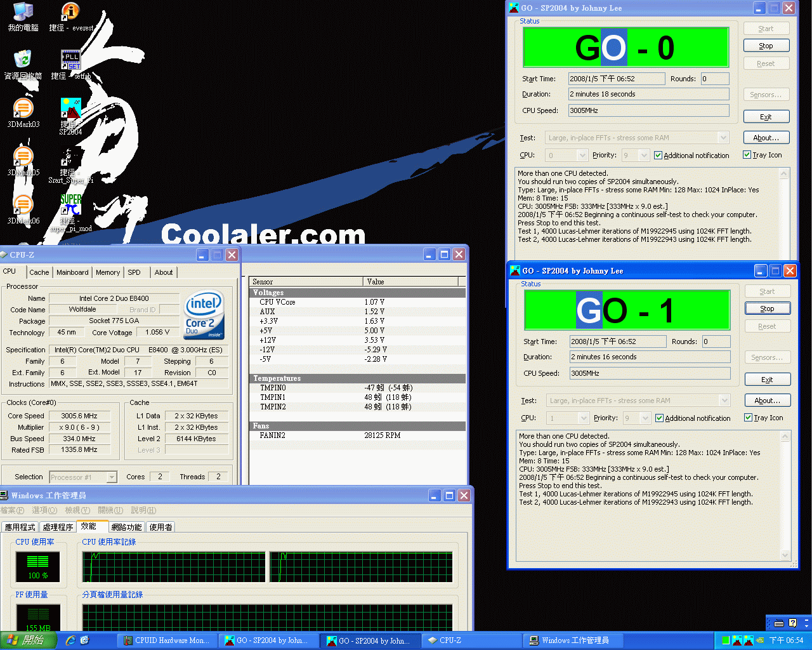The image size is (812, 650).
Task: Open the Processes tab in Task Manager
Action: [58, 527]
